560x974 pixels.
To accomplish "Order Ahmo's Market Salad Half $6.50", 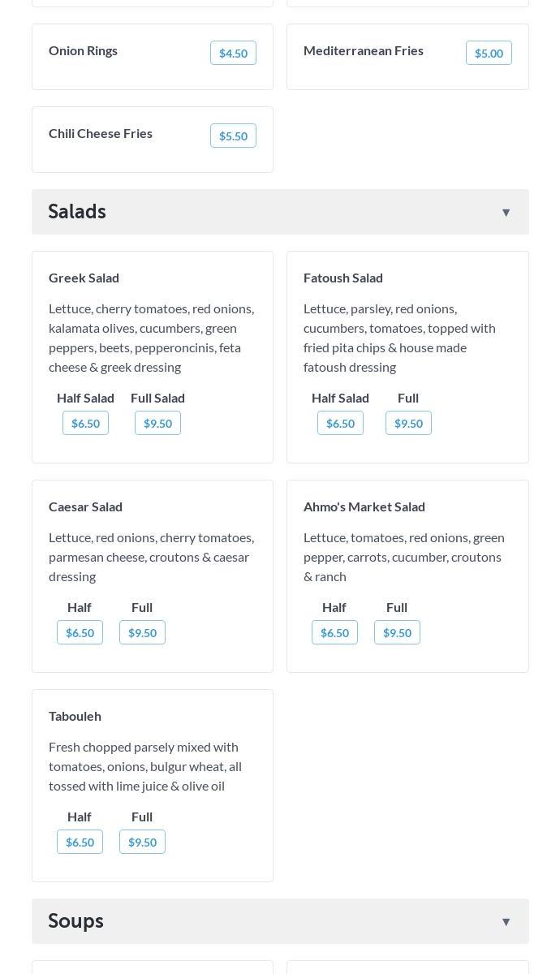I will tap(334, 633).
